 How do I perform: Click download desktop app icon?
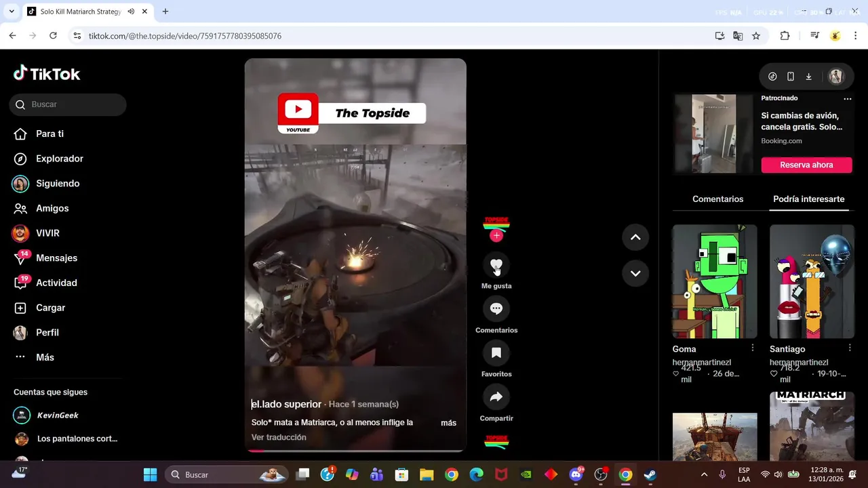tap(808, 77)
